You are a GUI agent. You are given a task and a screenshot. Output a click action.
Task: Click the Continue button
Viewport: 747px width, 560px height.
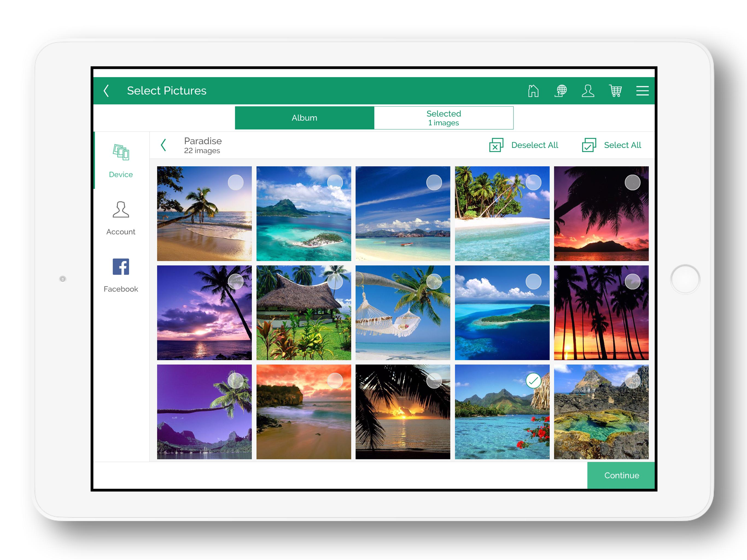point(621,475)
